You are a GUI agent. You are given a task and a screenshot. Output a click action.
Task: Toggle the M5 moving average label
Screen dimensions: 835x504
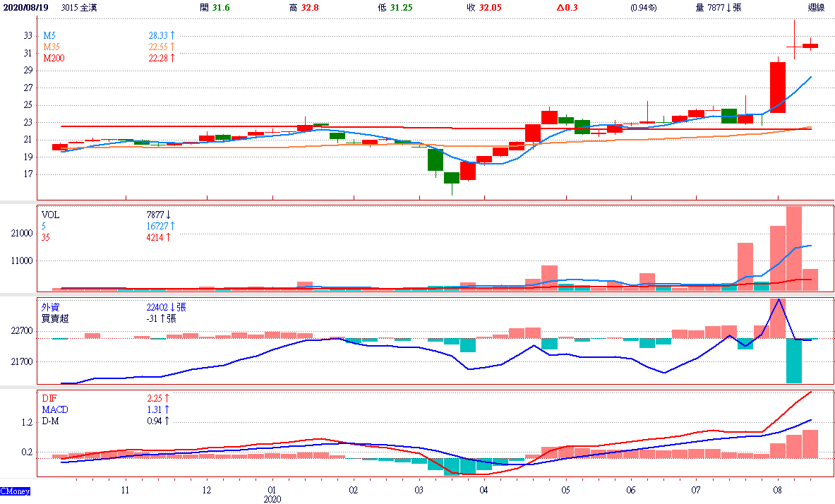tap(49, 35)
